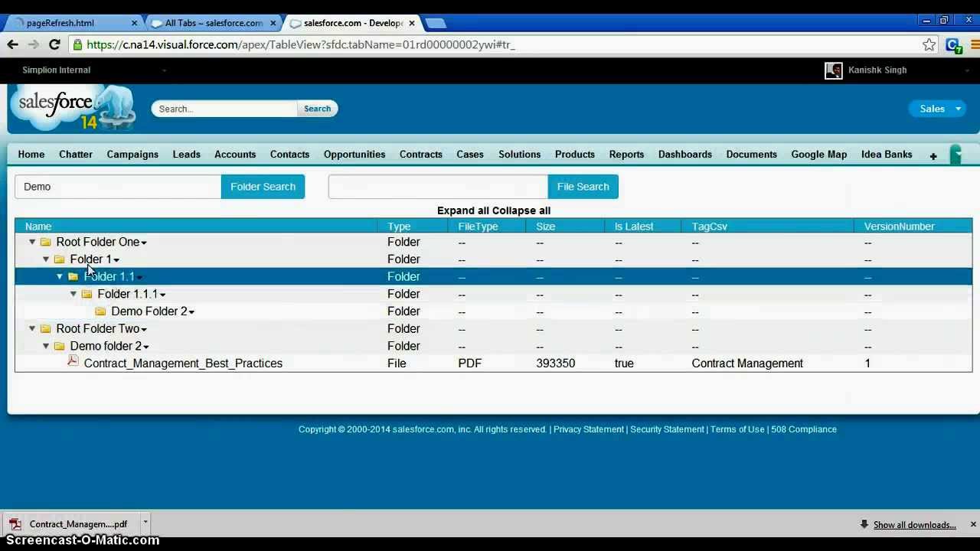The height and width of the screenshot is (551, 980).
Task: Click the Folder 1.1 folder icon
Action: (73, 277)
